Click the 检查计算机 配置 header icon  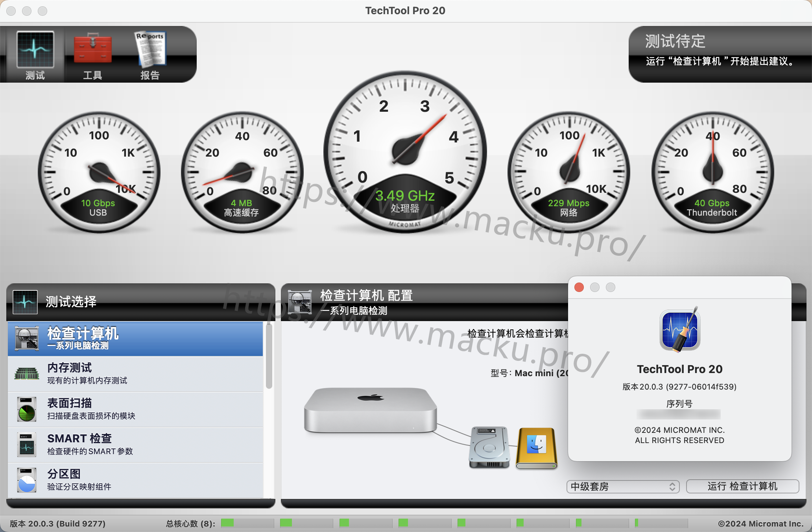coord(300,302)
